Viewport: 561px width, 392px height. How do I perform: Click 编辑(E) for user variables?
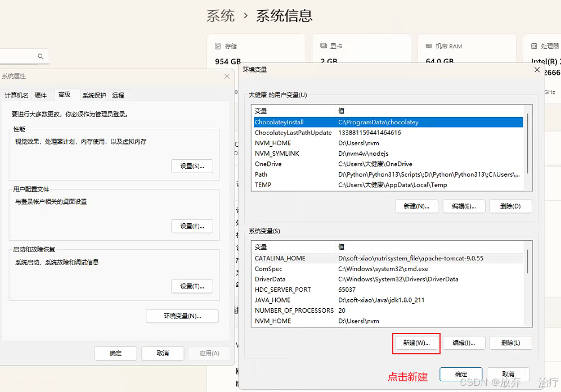point(464,206)
